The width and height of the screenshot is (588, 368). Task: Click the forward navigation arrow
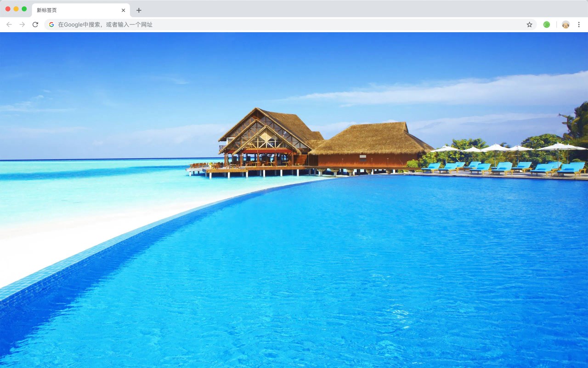[x=22, y=24]
